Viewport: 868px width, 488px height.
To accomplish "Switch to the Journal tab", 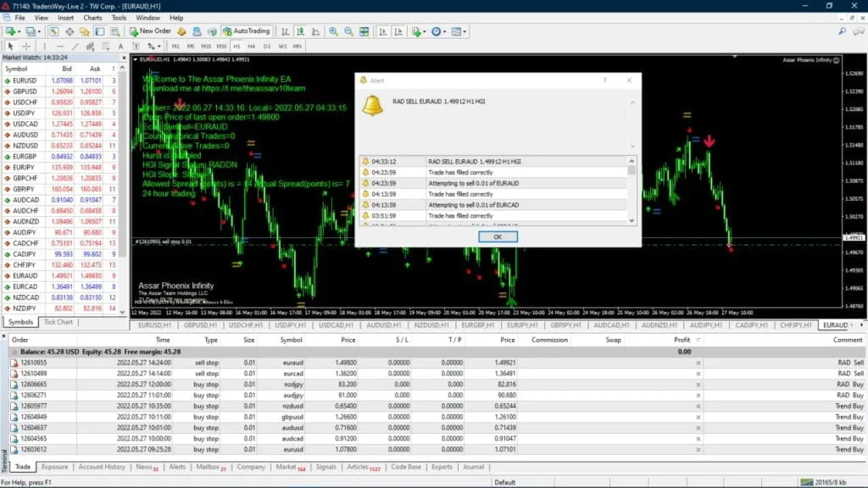I will pyautogui.click(x=473, y=467).
